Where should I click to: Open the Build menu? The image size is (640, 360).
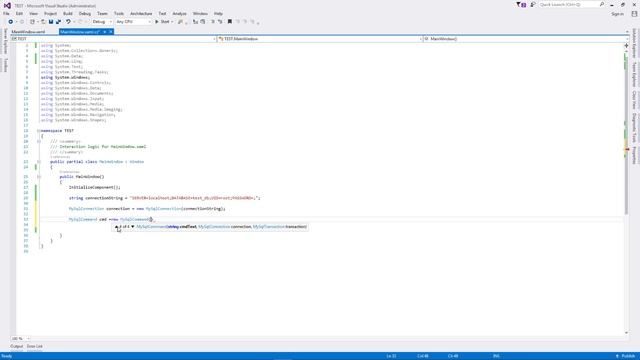pyautogui.click(x=68, y=13)
